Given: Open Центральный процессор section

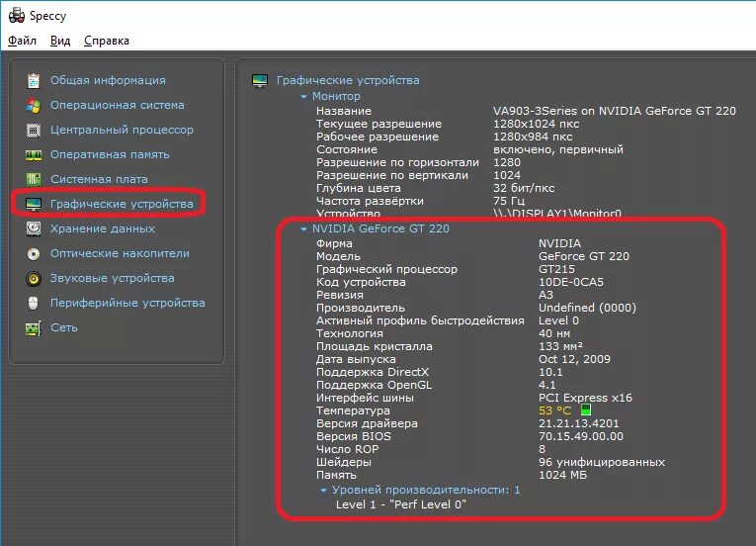Looking at the screenshot, I should point(122,130).
